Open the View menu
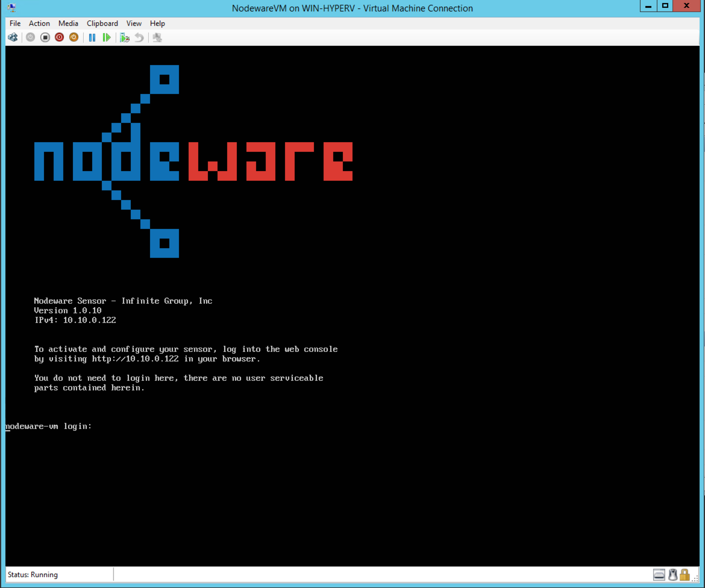This screenshot has width=705, height=588. [134, 23]
